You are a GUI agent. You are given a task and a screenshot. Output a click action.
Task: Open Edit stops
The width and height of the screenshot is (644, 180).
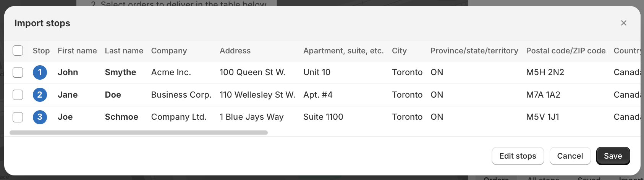click(518, 156)
